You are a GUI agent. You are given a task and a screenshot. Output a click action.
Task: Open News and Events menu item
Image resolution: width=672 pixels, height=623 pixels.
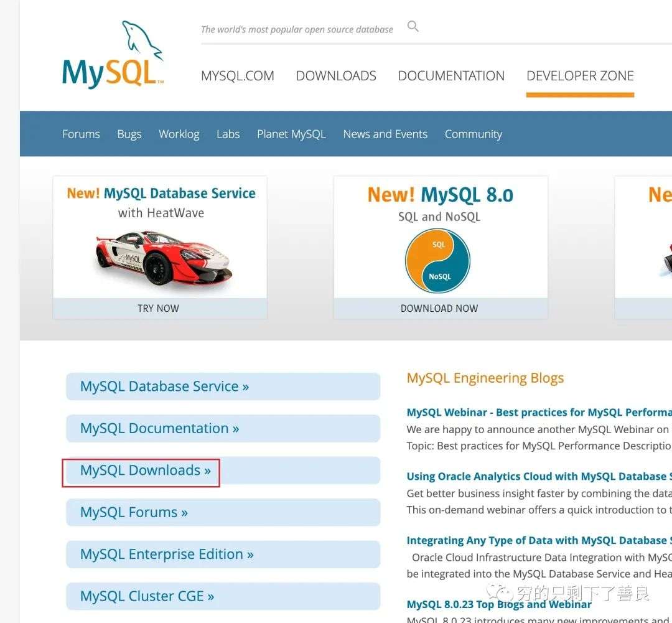(385, 134)
